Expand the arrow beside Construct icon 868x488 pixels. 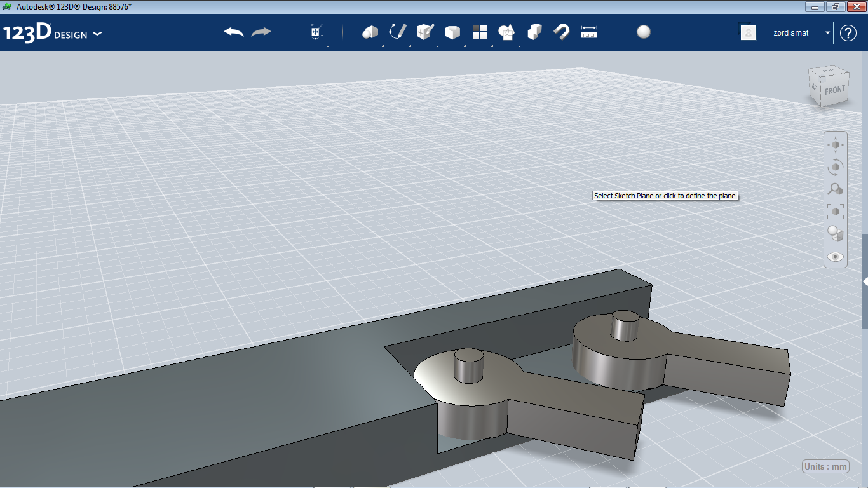pos(437,46)
